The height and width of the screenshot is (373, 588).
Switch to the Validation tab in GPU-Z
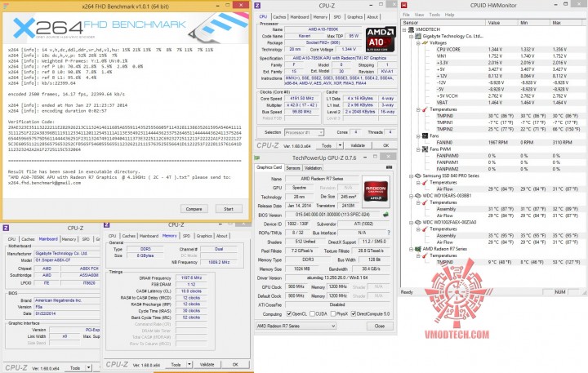point(313,168)
